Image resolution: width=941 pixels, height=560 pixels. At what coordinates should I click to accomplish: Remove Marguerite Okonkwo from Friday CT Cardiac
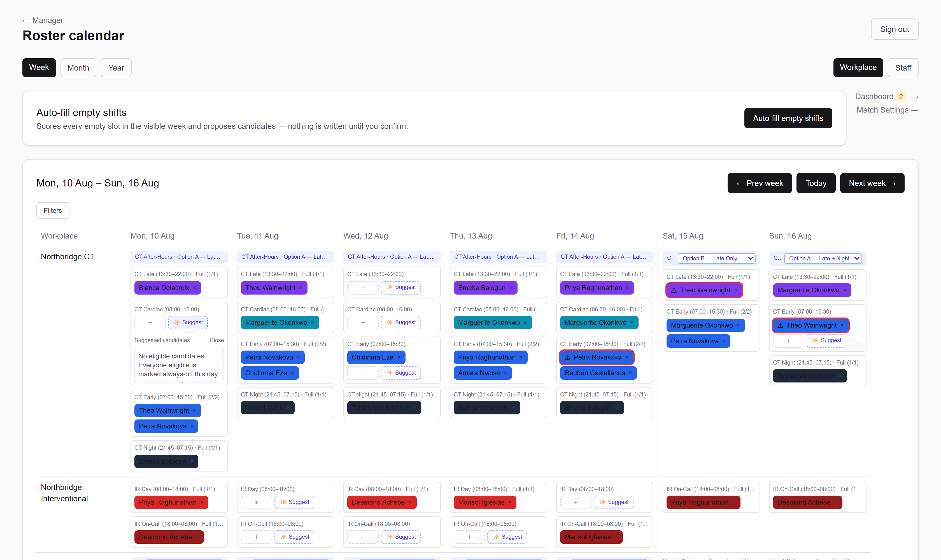point(632,322)
